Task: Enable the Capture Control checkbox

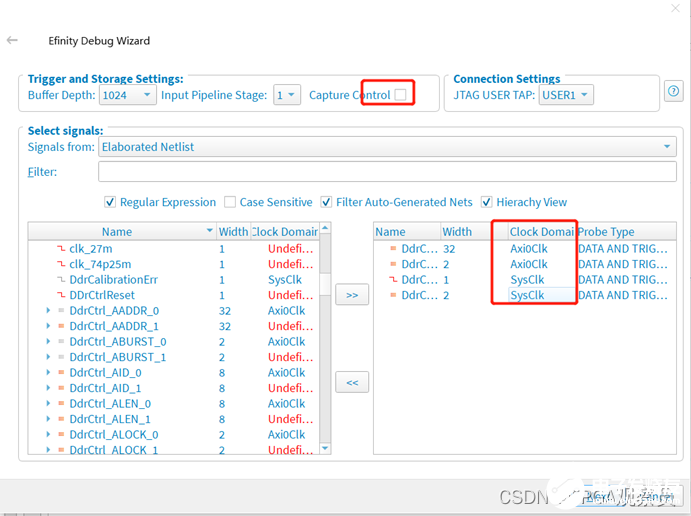Action: point(400,95)
